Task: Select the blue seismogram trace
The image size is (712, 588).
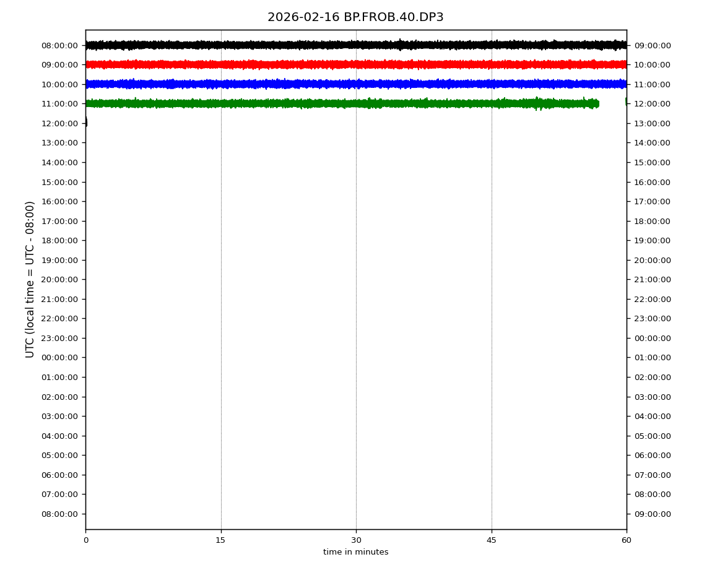Action: pos(355,84)
